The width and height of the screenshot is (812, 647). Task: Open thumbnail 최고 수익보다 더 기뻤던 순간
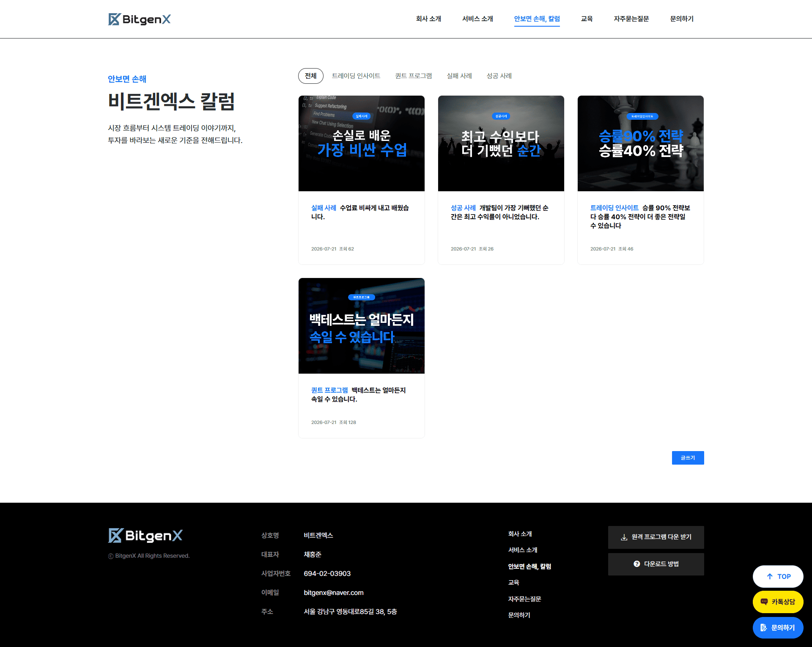pyautogui.click(x=501, y=143)
